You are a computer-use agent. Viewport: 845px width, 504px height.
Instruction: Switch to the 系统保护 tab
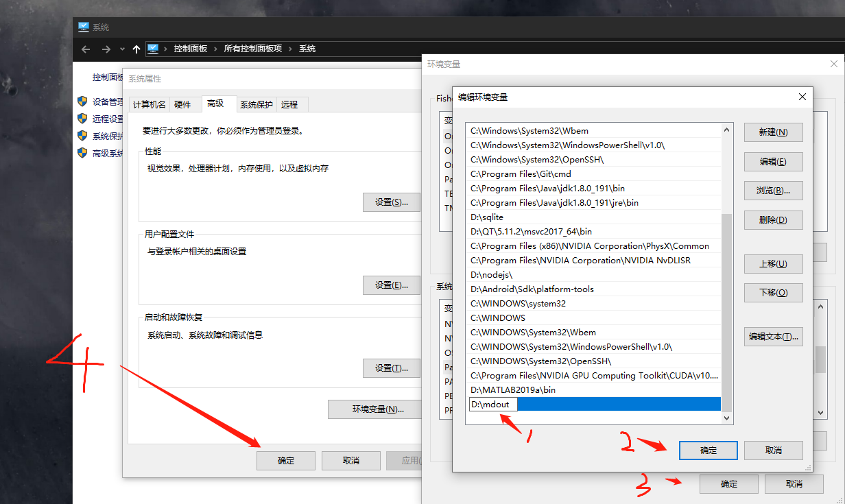tap(257, 104)
